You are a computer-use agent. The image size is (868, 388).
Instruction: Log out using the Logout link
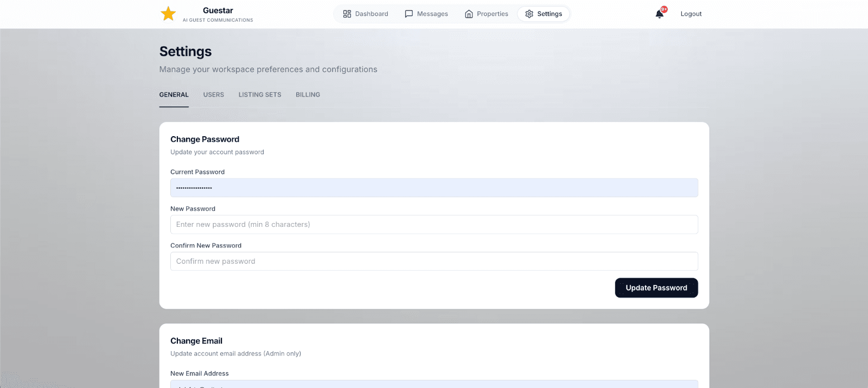(x=691, y=14)
